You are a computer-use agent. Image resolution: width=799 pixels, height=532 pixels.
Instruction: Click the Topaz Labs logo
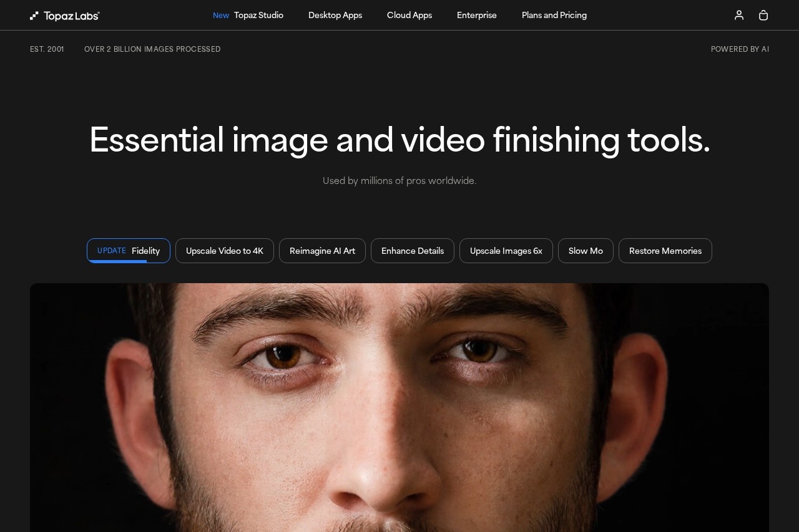64,15
